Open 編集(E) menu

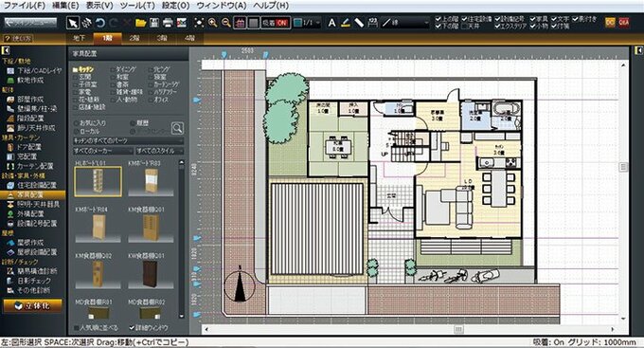(65, 6)
